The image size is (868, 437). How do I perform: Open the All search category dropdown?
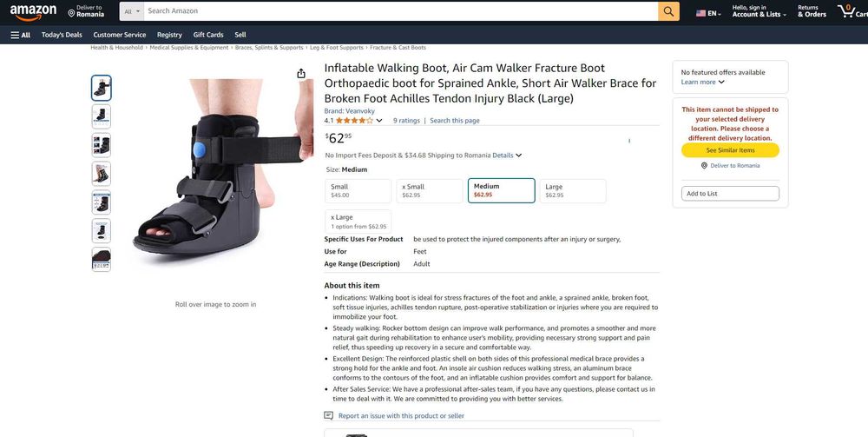click(x=132, y=11)
